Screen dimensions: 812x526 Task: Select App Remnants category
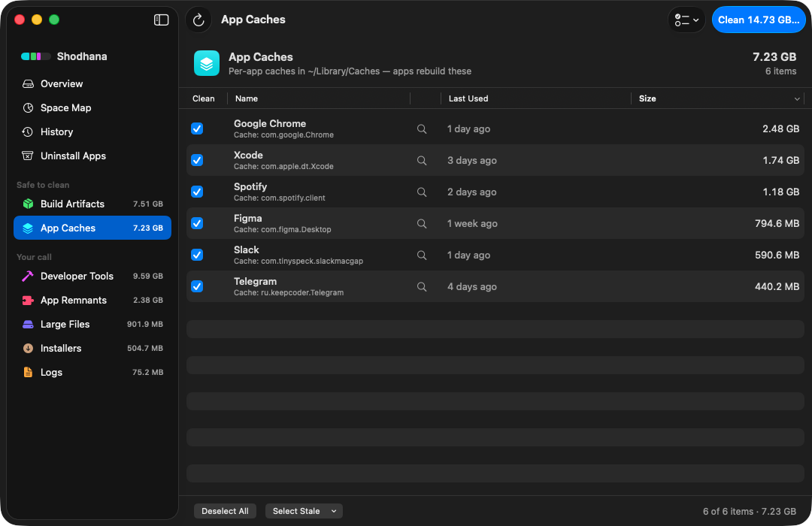[x=92, y=301]
